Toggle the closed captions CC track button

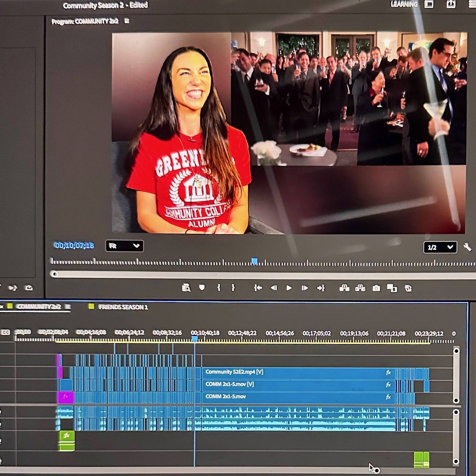point(5,332)
